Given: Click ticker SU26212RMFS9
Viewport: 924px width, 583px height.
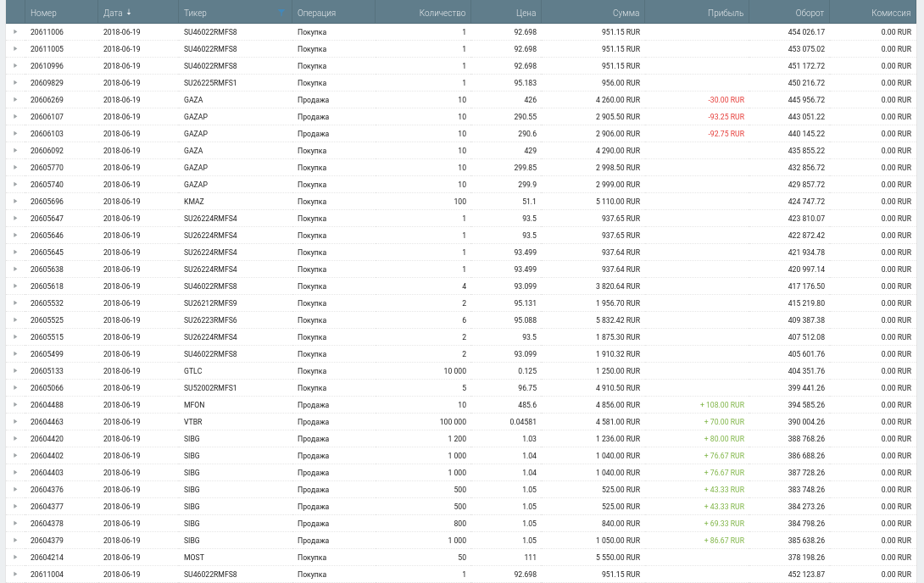Looking at the screenshot, I should click(210, 303).
